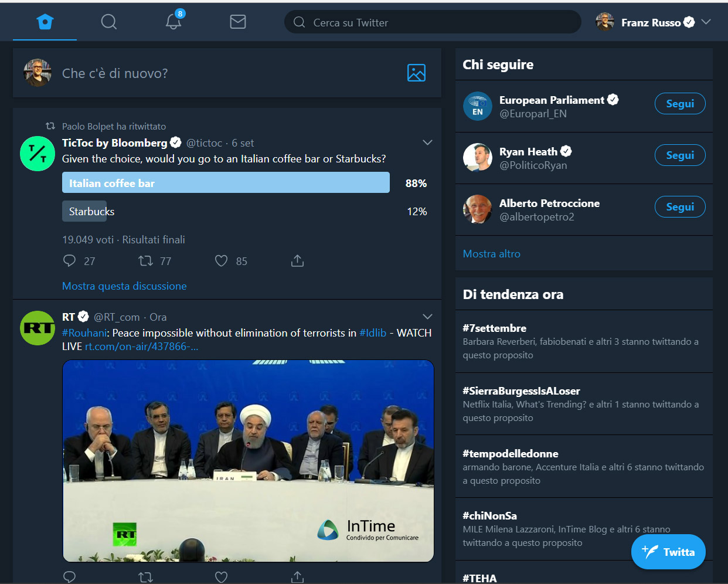
Task: Open the #tempodelledonne trend
Action: tap(510, 454)
